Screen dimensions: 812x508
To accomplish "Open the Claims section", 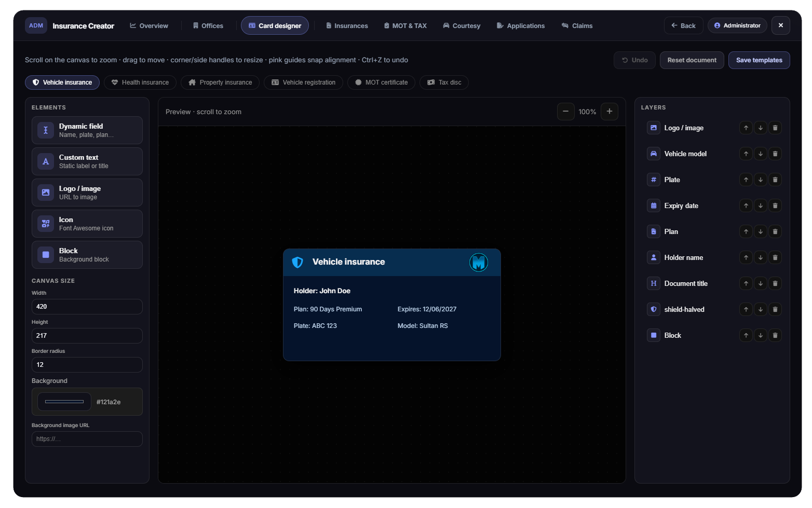I will pyautogui.click(x=577, y=25).
